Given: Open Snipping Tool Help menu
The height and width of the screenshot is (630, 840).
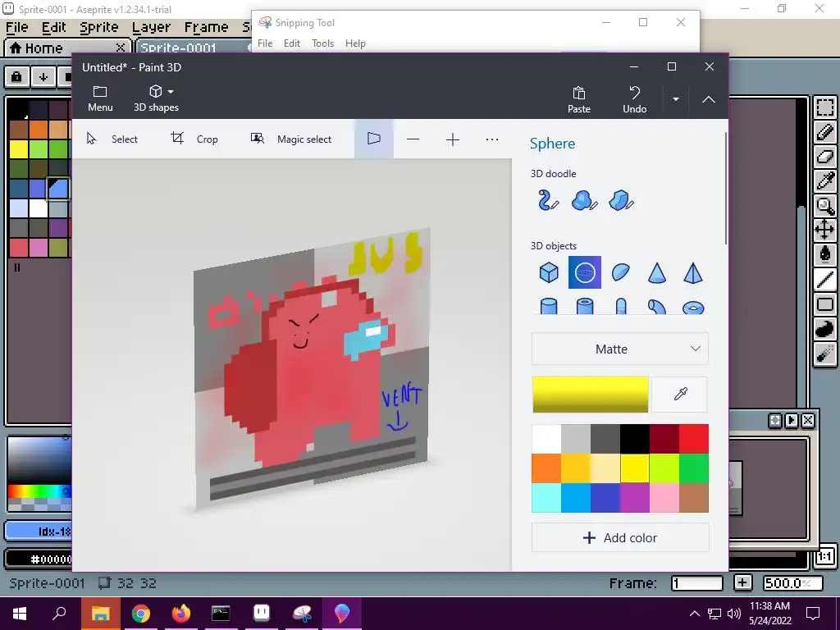Looking at the screenshot, I should tap(355, 43).
